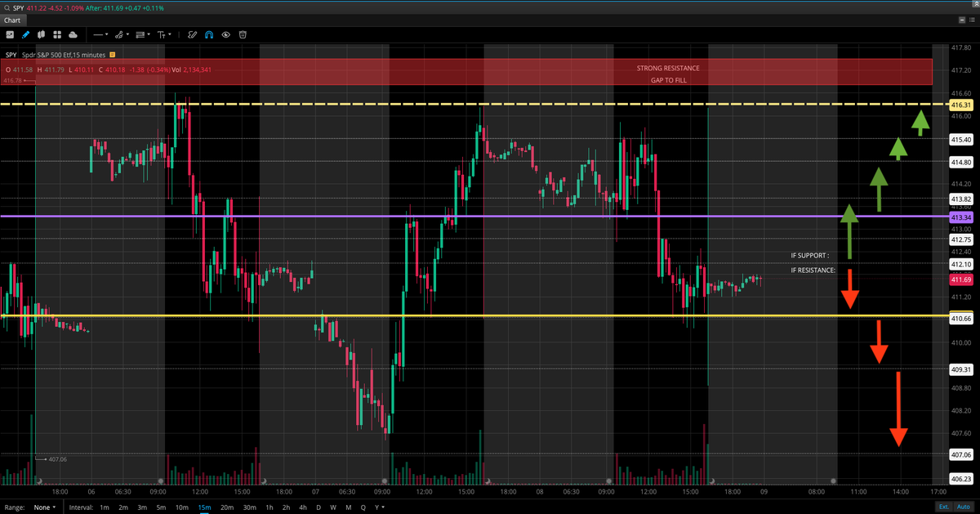This screenshot has height=514, width=980.
Task: Select the 10m interval
Action: tap(182, 507)
